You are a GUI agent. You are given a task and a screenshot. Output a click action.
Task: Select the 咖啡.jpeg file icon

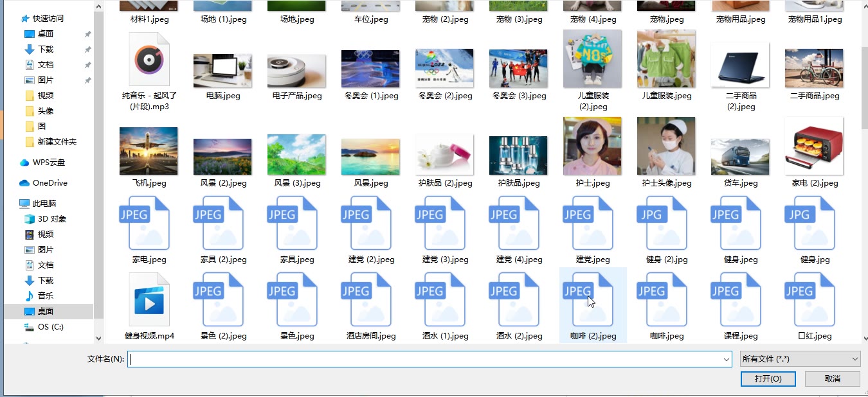[x=662, y=299]
